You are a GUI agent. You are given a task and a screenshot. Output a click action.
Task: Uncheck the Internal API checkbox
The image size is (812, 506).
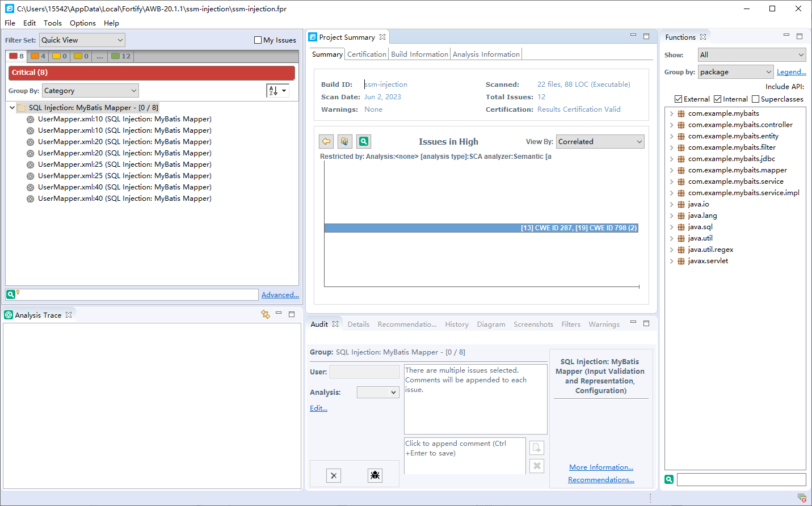point(717,99)
